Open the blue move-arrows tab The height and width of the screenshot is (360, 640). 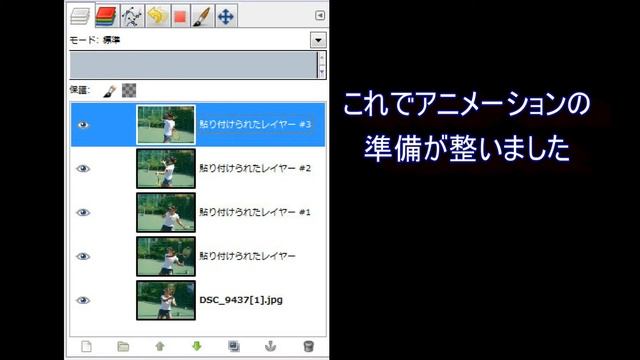pos(226,16)
